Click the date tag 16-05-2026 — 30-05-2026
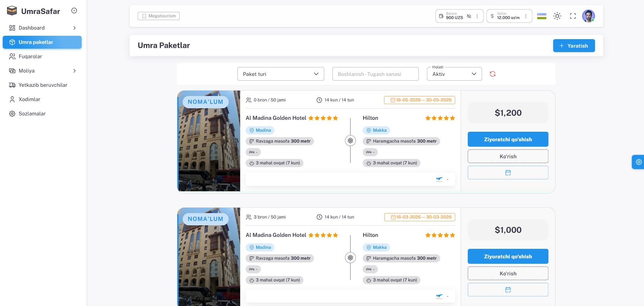 coord(419,100)
